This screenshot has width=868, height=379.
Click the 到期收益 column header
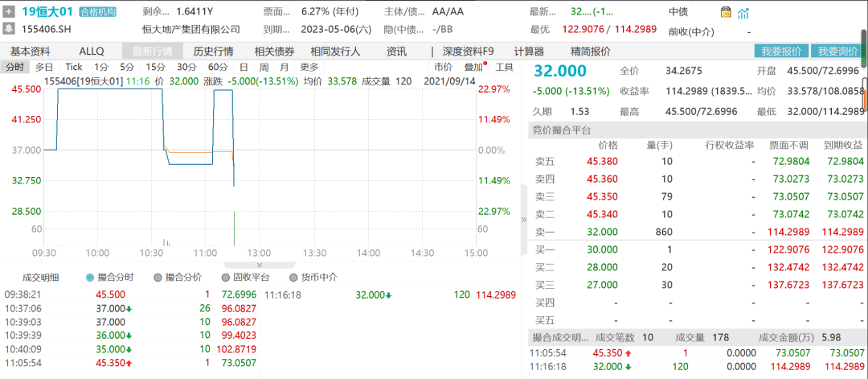point(843,145)
